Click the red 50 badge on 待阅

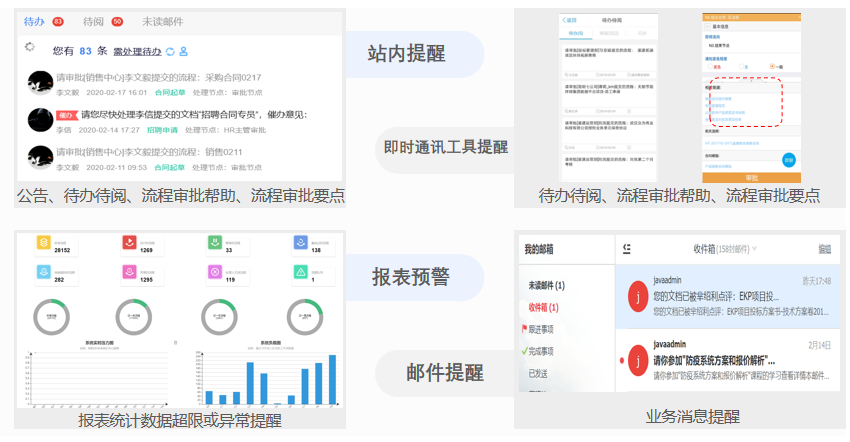(117, 22)
